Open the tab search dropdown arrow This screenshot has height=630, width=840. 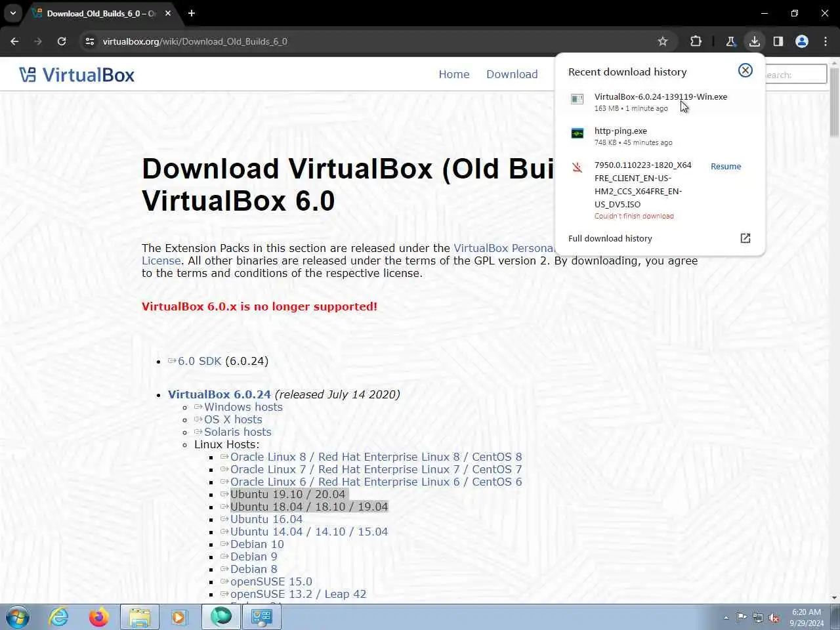click(x=13, y=13)
